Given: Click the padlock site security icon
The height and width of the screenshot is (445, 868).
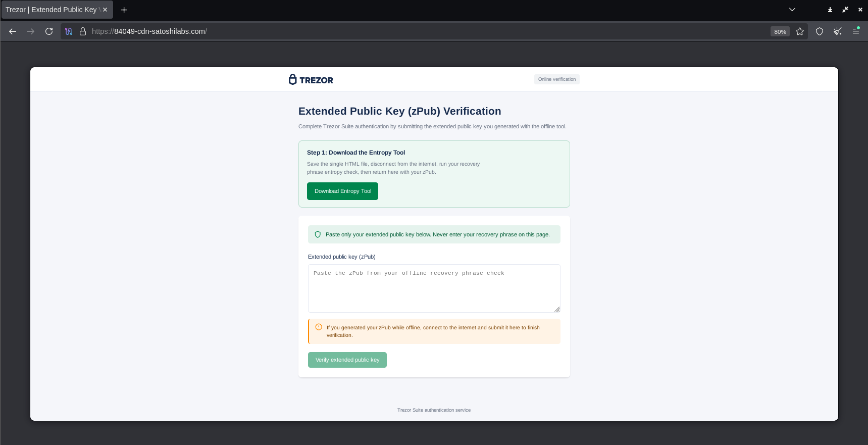Looking at the screenshot, I should click(83, 31).
